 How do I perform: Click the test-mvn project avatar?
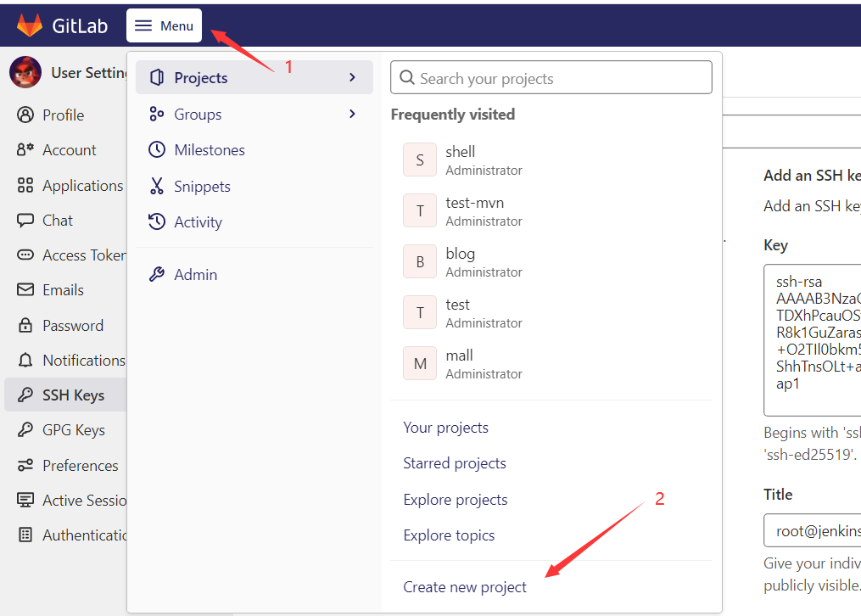pyautogui.click(x=420, y=210)
